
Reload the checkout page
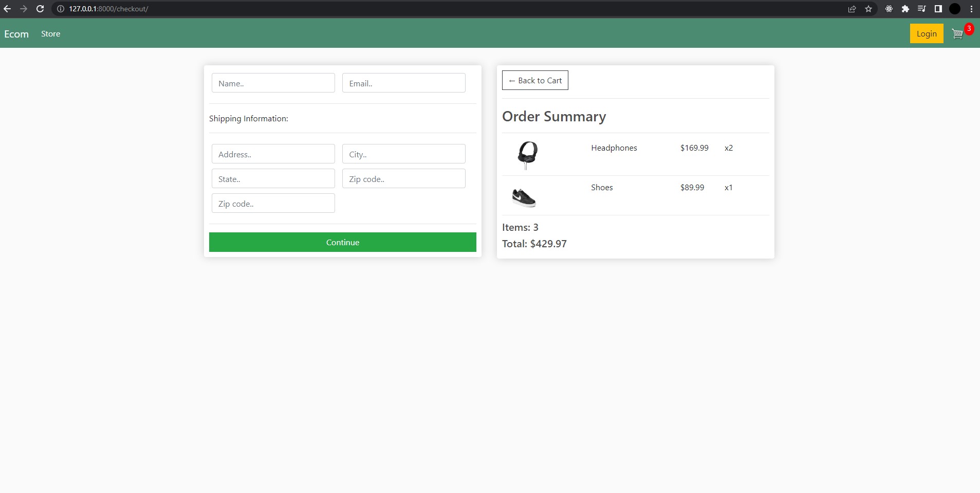click(x=41, y=9)
